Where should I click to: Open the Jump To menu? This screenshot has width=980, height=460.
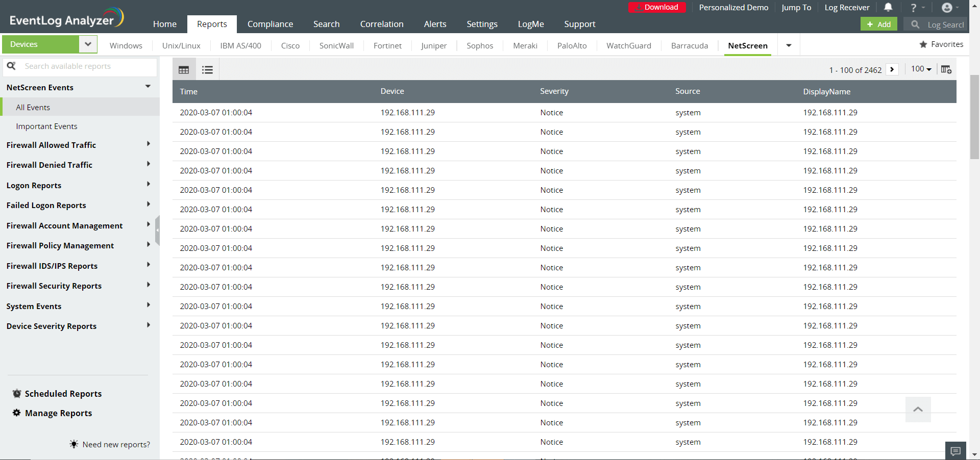click(796, 7)
